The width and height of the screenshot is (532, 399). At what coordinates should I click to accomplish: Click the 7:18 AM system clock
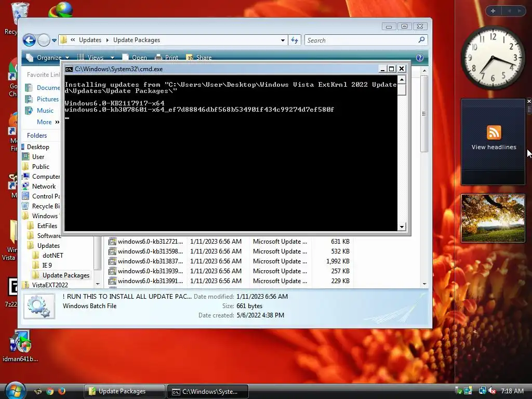[512, 391]
